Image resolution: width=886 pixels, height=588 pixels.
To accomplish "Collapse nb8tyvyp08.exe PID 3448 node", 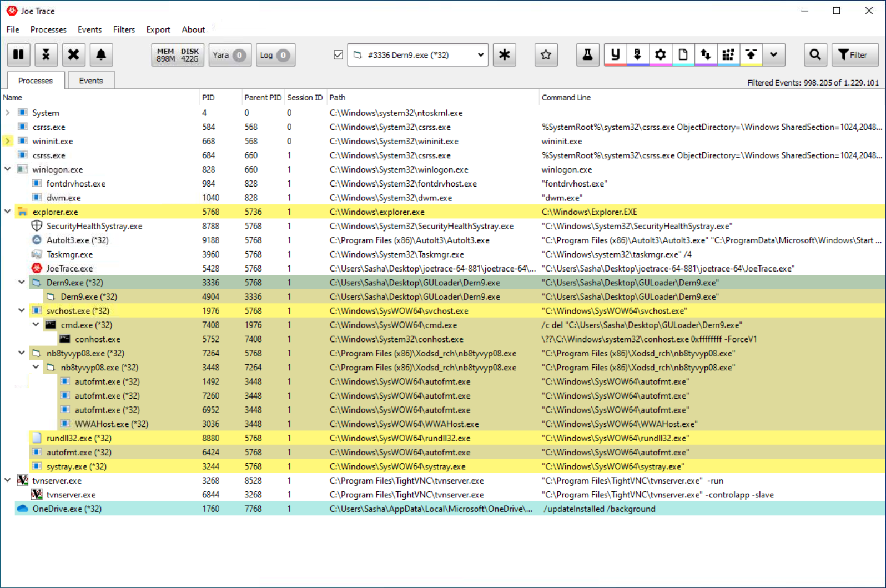I will click(36, 367).
